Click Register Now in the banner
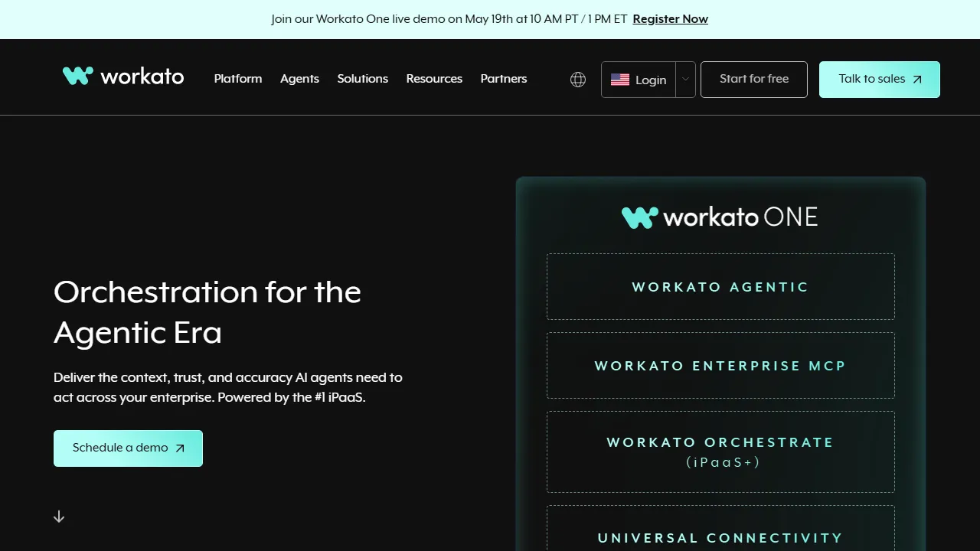The image size is (980, 551). coord(671,19)
